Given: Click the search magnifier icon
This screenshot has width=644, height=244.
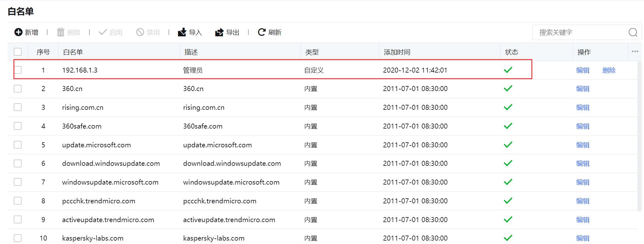Looking at the screenshot, I should (x=633, y=33).
